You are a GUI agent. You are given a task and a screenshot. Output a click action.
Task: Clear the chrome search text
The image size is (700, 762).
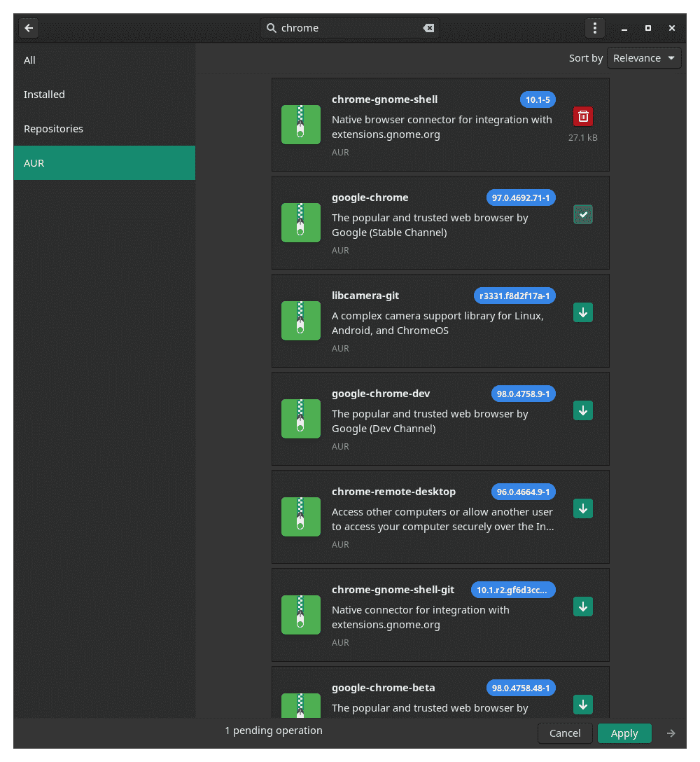(428, 28)
